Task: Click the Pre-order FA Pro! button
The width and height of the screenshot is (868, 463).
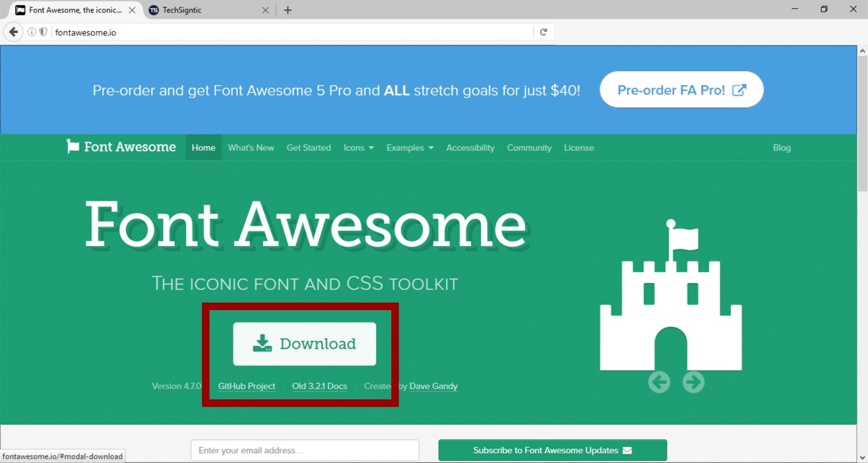Action: point(681,90)
